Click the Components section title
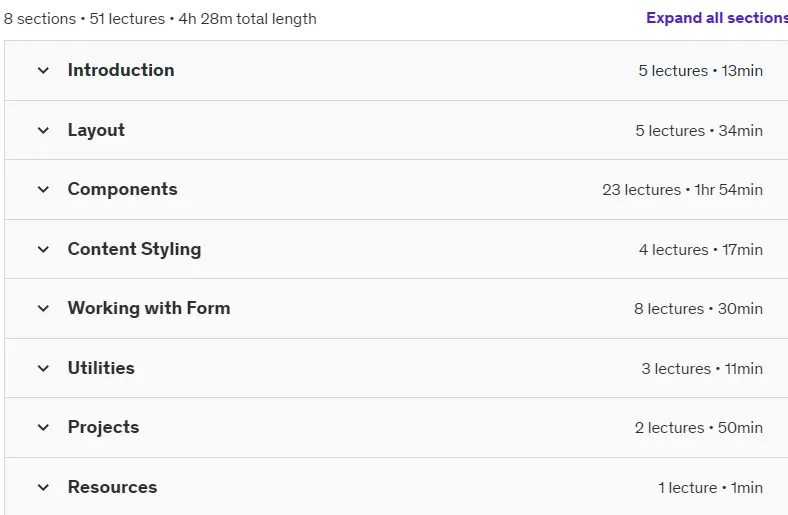Viewport: 788px width, 515px height. pos(123,189)
